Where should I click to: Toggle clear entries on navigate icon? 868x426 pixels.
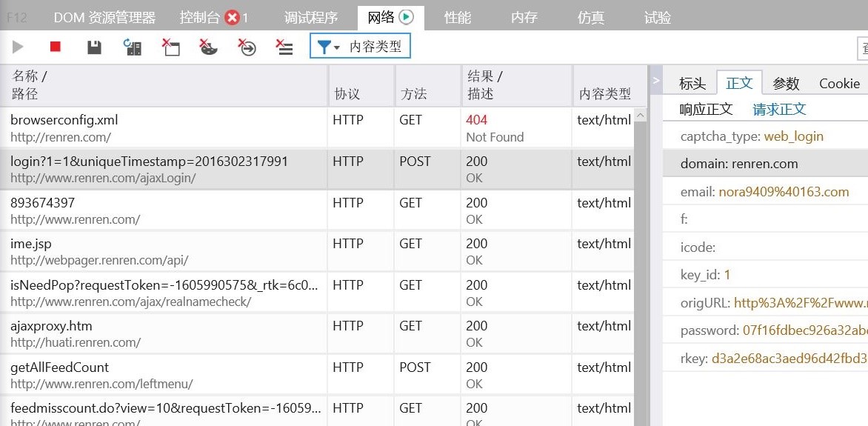pyautogui.click(x=247, y=47)
